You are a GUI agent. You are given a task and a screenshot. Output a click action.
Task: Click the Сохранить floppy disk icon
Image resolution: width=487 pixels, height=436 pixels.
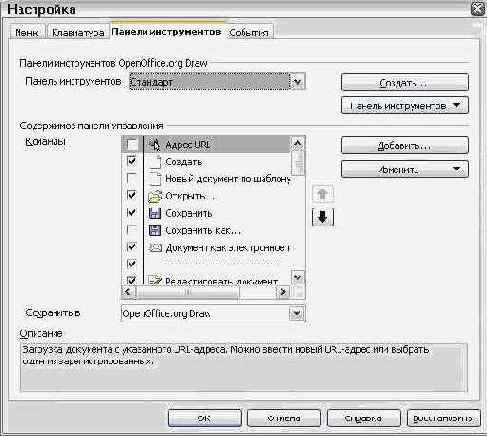point(154,213)
